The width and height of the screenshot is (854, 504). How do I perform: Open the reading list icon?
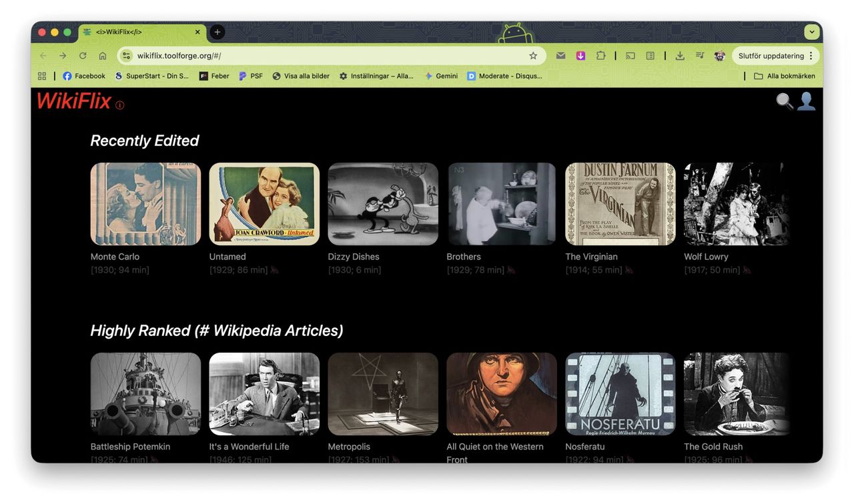click(649, 55)
